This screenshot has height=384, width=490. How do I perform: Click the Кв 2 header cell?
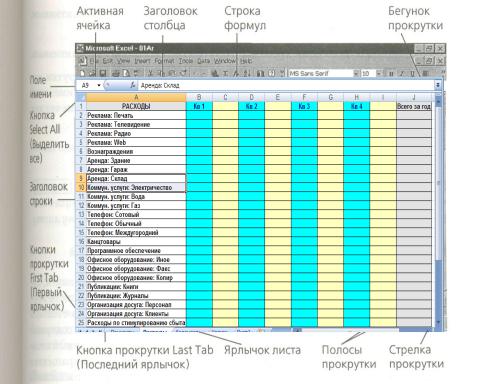(x=252, y=106)
